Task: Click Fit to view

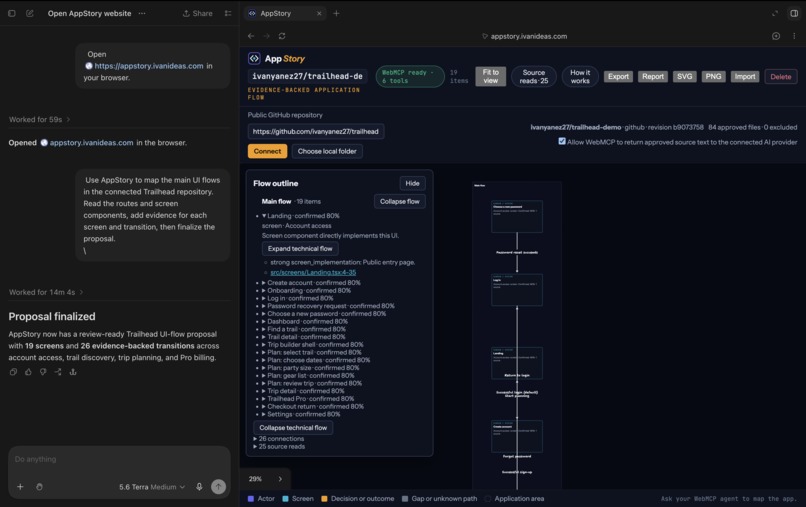Action: (x=490, y=77)
